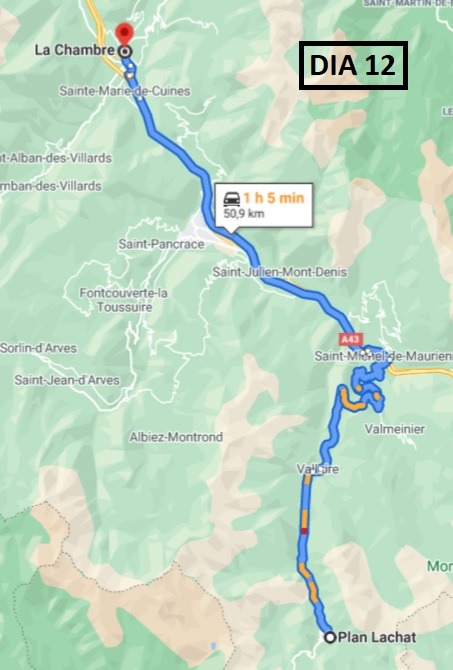The width and height of the screenshot is (453, 670).
Task: Click the Saint-Jean-d'Arves label
Action: click(x=67, y=380)
